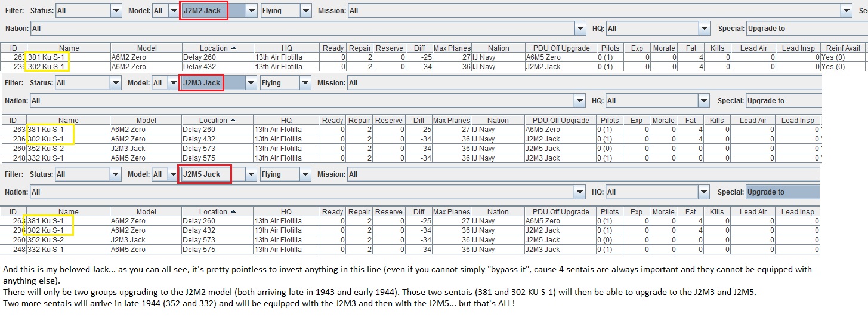
Task: Sort bottom table by Diff column header
Action: 419,211
